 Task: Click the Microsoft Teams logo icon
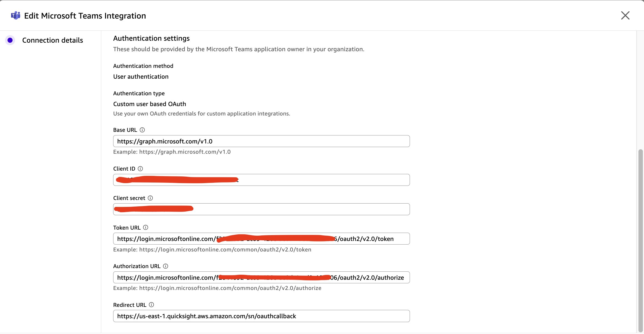click(16, 16)
